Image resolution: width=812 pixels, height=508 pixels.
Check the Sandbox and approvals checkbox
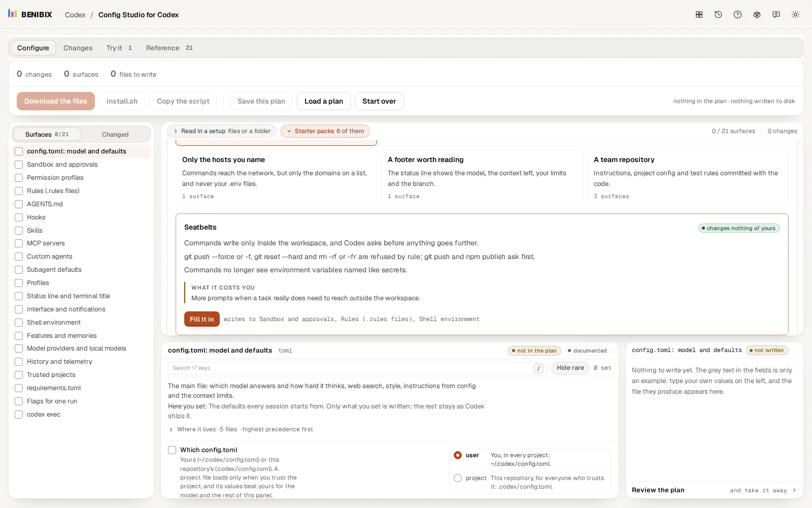click(x=19, y=165)
